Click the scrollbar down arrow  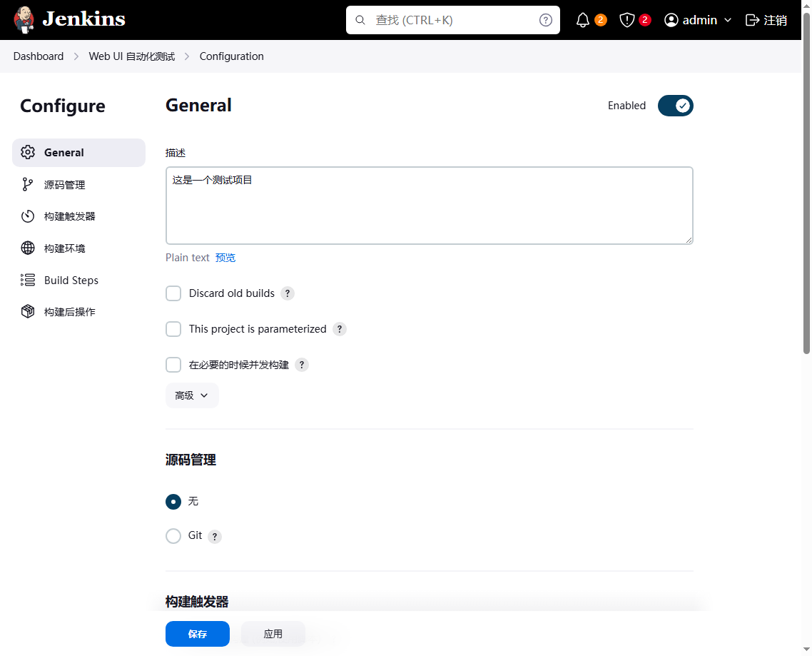point(806,650)
